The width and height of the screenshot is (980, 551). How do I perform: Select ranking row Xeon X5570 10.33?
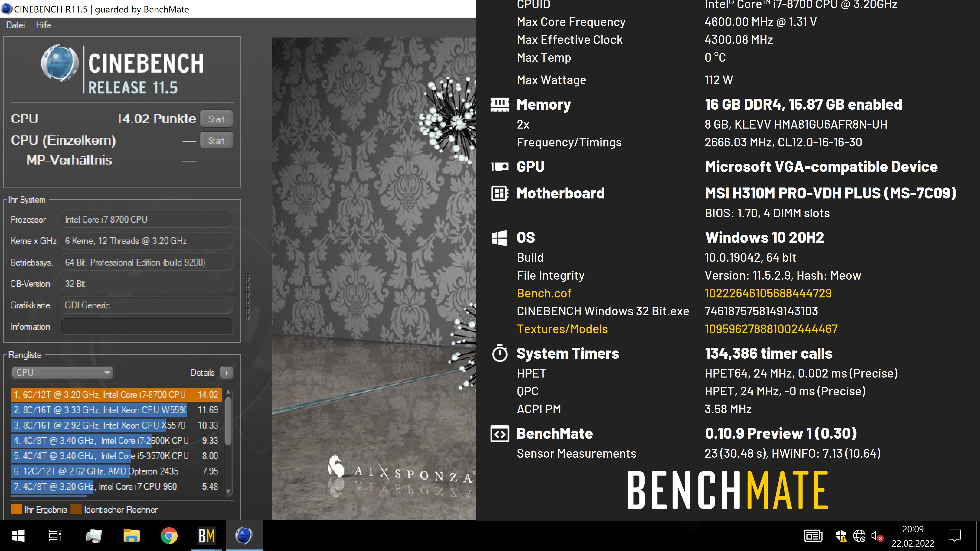coord(116,425)
